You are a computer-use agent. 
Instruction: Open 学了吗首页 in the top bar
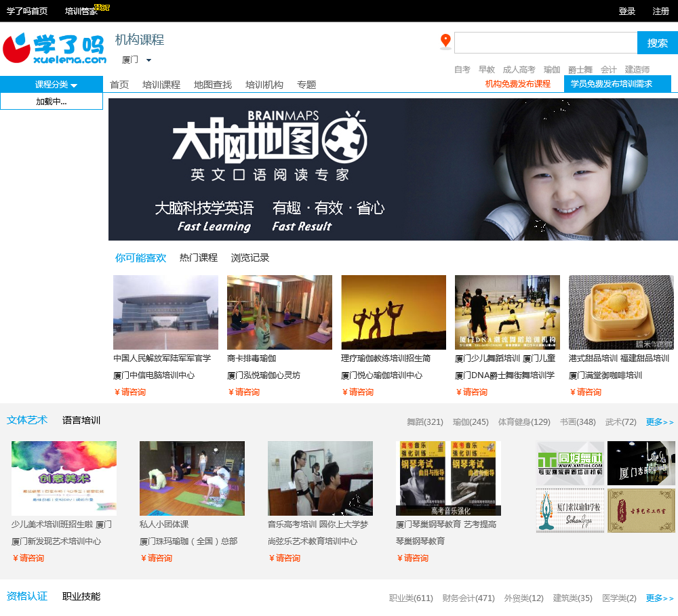point(27,12)
